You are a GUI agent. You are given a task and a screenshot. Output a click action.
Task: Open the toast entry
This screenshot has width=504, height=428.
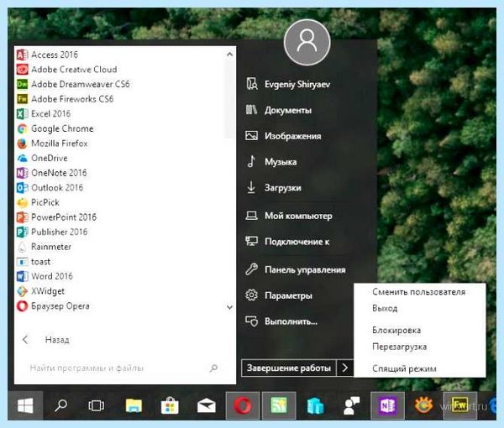coord(34,261)
